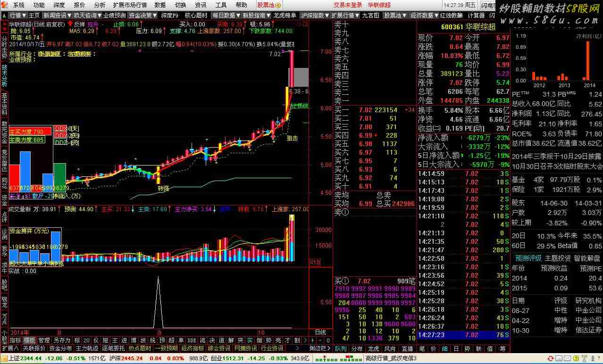The width and height of the screenshot is (603, 364).
Task: Open the 功能 menu
Action: (x=39, y=5)
